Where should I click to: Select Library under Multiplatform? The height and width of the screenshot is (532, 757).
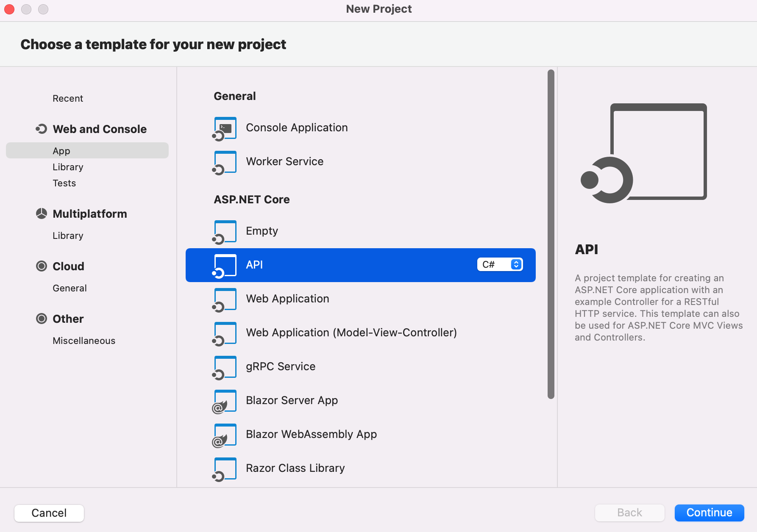click(68, 236)
